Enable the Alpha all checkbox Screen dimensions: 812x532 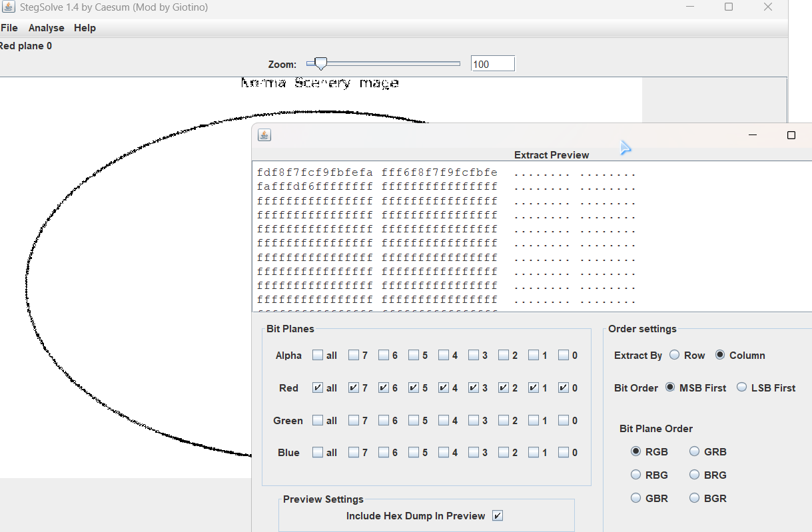pos(318,356)
